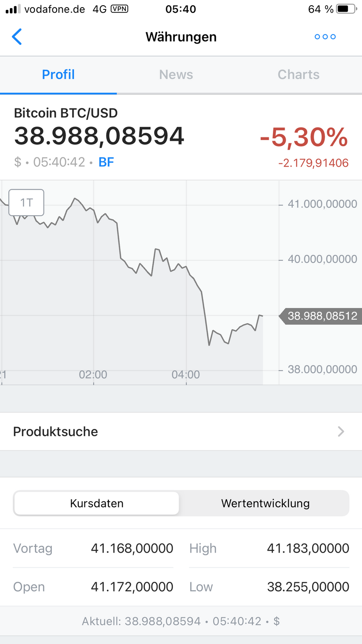Select the Kursdaten segment

[x=97, y=503]
